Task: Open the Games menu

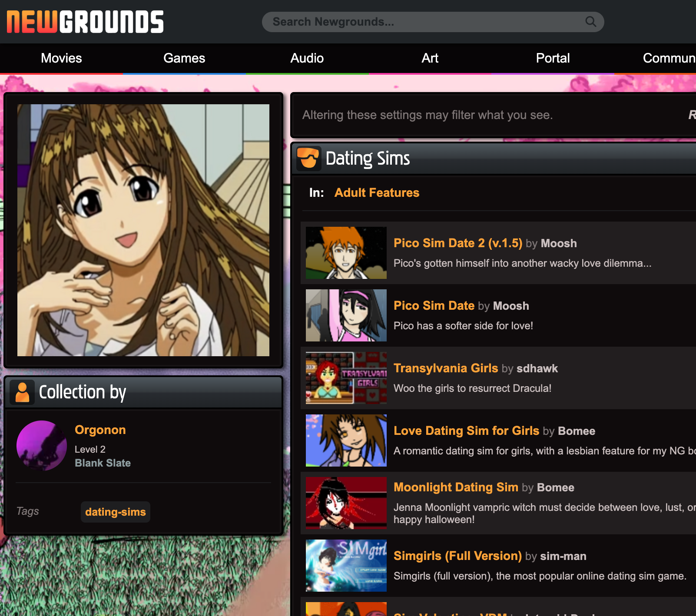Action: pyautogui.click(x=184, y=58)
